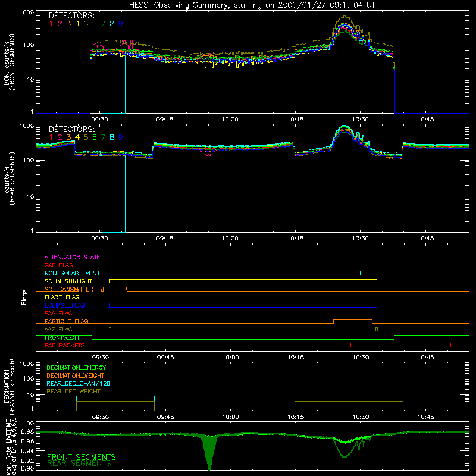The height and width of the screenshot is (476, 476).
Task: Click the NON_SOLAR_EVENT flag label
Action: point(72,273)
